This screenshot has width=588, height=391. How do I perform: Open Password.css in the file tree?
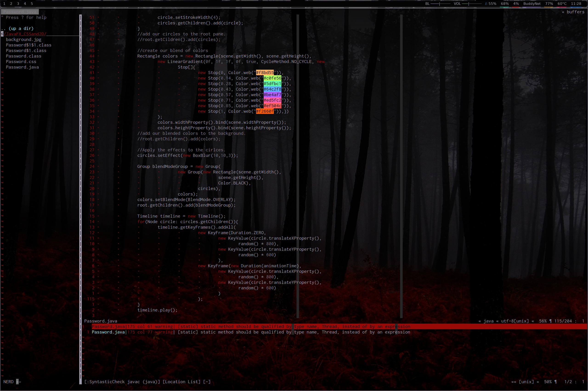[21, 62]
